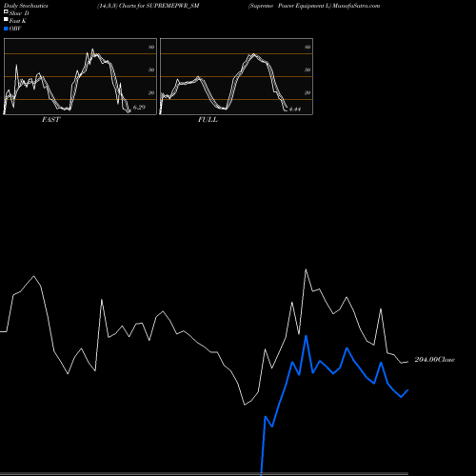Click the 20 level label in FULL chart
Viewport: 476px width, 476px height.
[307, 92]
